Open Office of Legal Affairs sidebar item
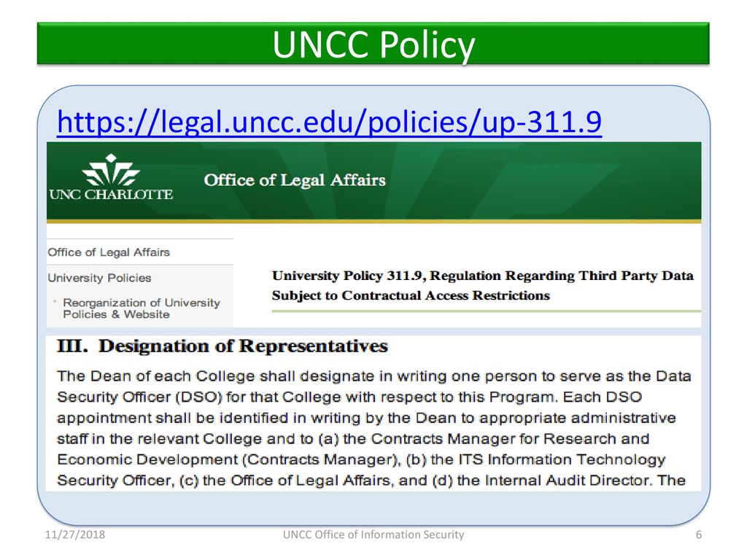The height and width of the screenshot is (560, 747). (x=109, y=252)
